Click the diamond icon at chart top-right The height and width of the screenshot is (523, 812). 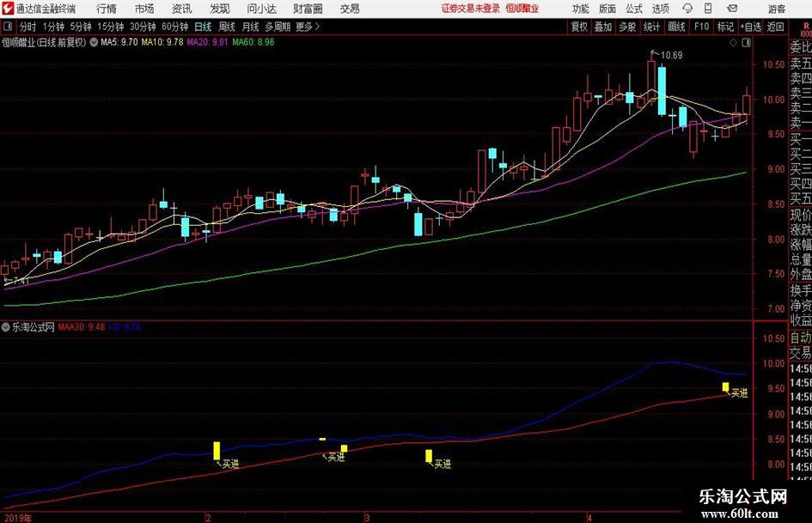click(733, 43)
